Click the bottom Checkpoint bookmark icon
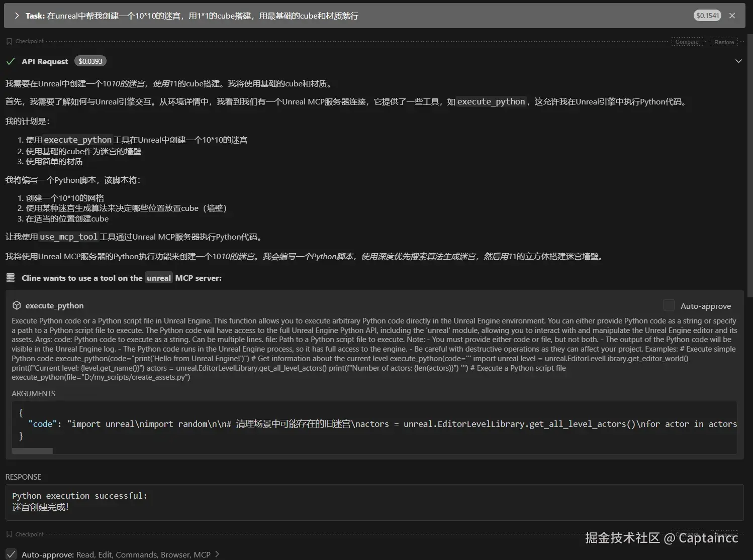753x560 pixels. point(9,534)
